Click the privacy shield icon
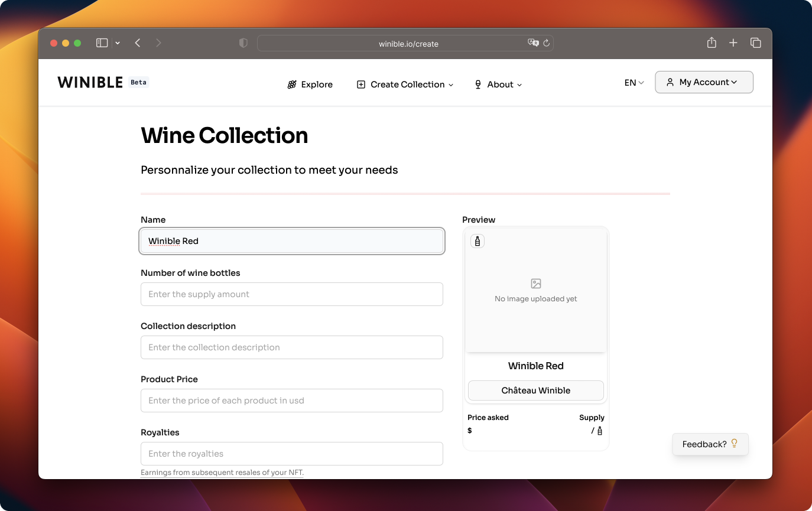 click(243, 43)
